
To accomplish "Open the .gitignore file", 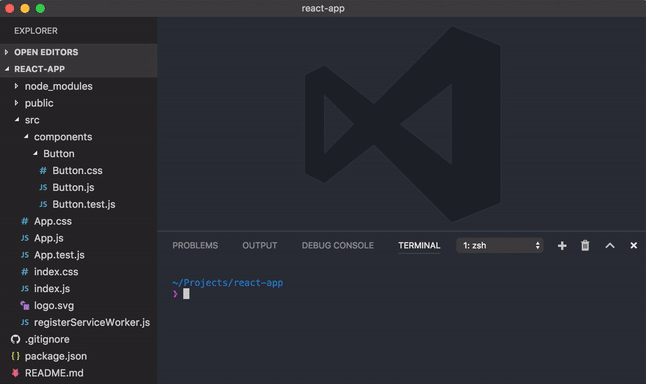I will pos(47,340).
